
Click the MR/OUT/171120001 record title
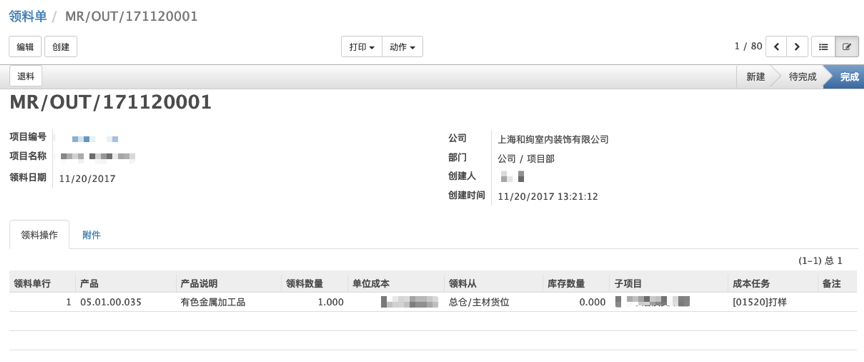point(111,102)
